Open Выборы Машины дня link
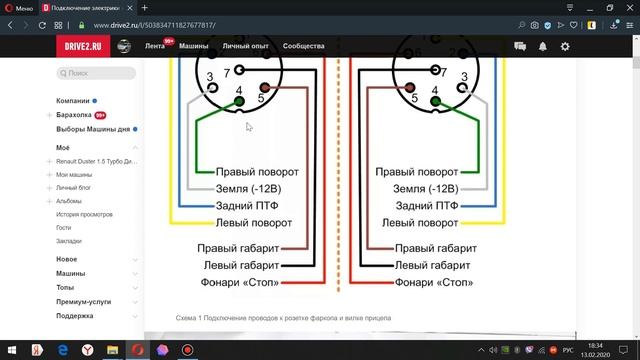This screenshot has width=640, height=360. [x=93, y=129]
